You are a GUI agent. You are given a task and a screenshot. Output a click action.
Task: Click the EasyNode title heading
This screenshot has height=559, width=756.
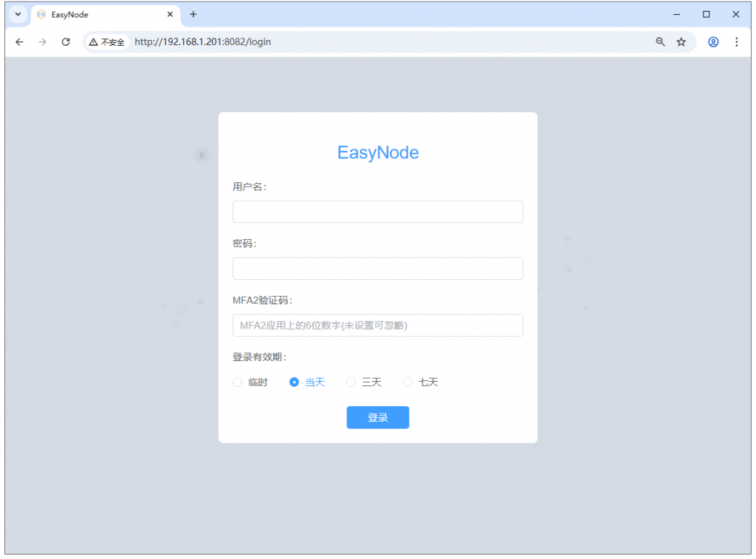(x=377, y=153)
